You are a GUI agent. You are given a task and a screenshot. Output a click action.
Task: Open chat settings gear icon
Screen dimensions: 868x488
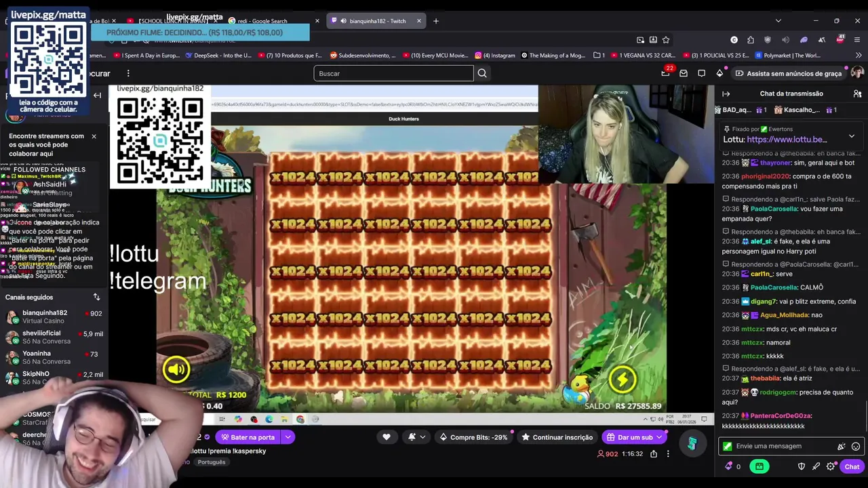tap(831, 466)
